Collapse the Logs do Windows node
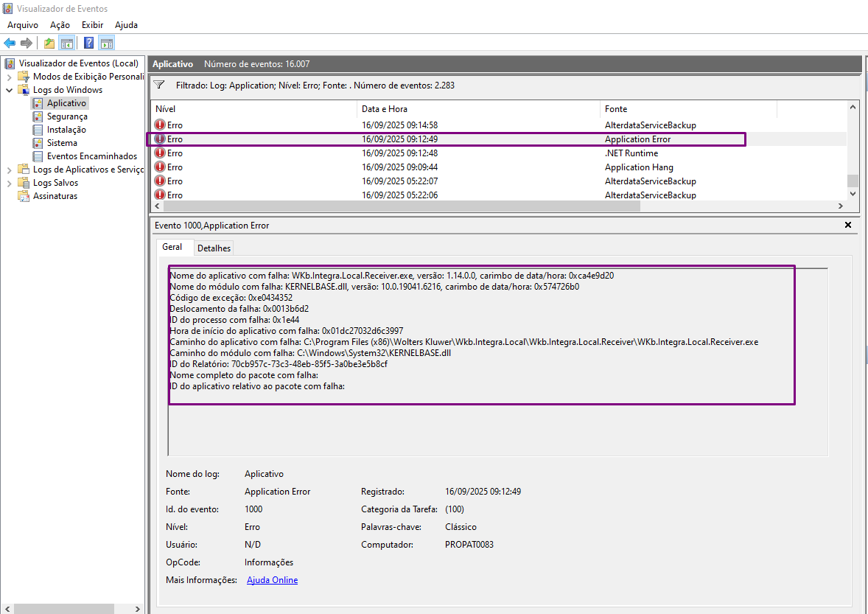This screenshot has width=868, height=614. tap(9, 90)
